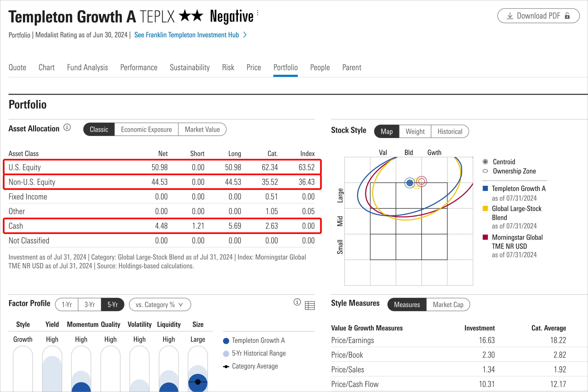Image resolution: width=588 pixels, height=392 pixels.
Task: Select Style Measures Measures view
Action: (x=407, y=304)
